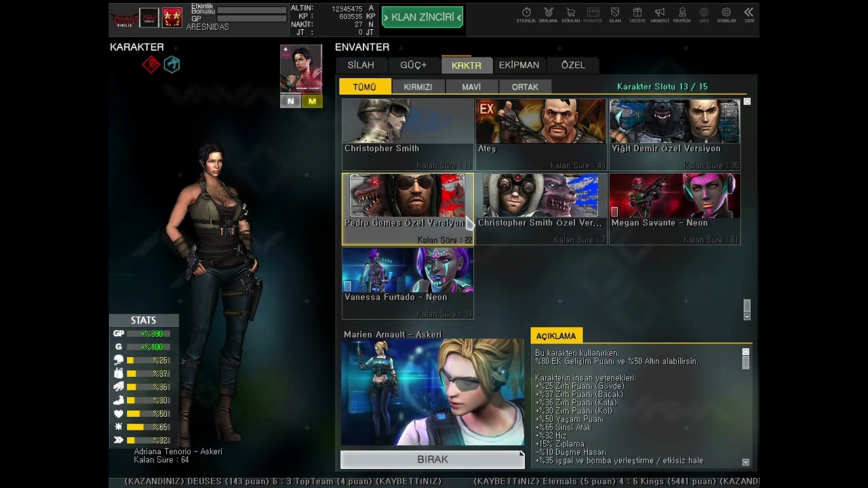868x488 pixels.
Task: Select the Kırmızı filter
Action: (x=418, y=87)
